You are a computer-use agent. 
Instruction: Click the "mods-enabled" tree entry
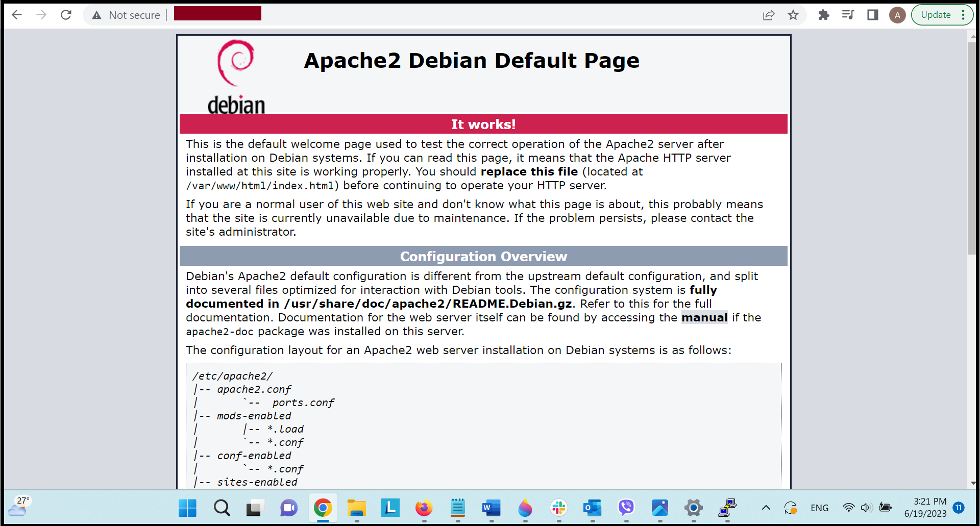pos(254,416)
